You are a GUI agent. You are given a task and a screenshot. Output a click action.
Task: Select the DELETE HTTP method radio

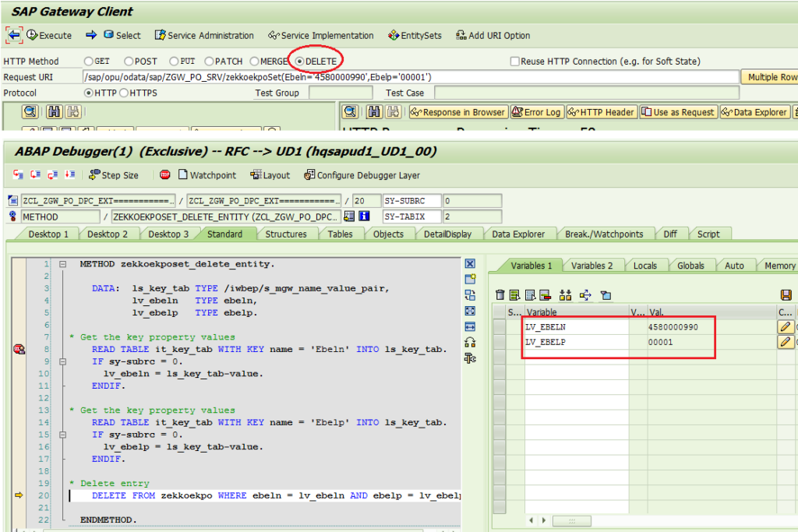click(300, 61)
